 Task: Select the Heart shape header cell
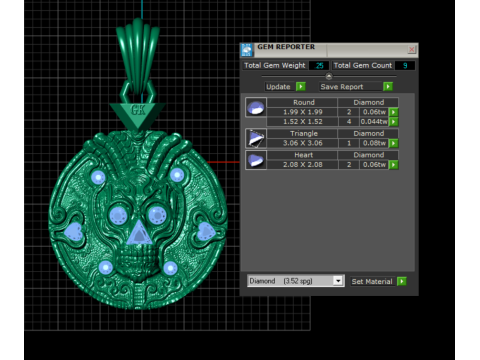pyautogui.click(x=302, y=155)
